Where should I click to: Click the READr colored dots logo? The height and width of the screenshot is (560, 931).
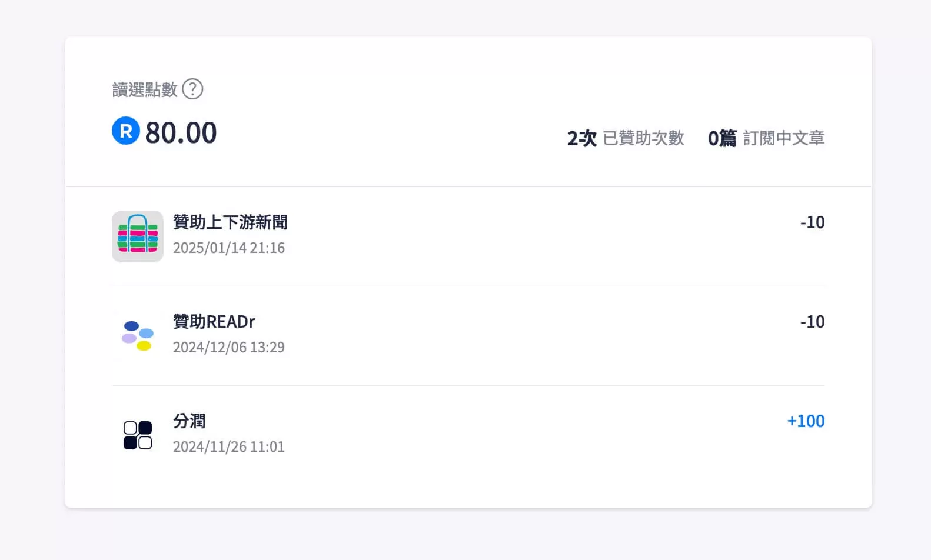[138, 336]
